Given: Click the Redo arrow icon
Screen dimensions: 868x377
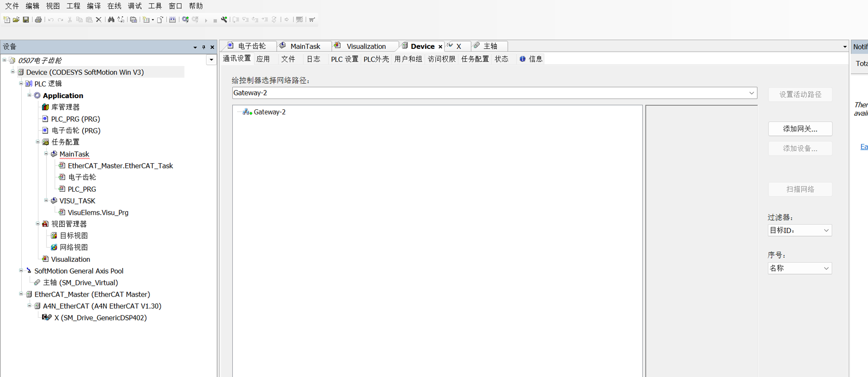Looking at the screenshot, I should coord(60,20).
